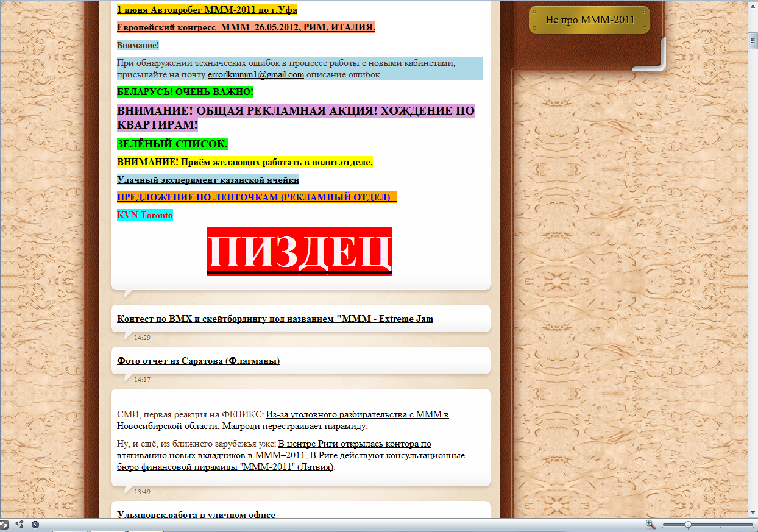Open 'БЕЛАРУСЬ! ОЧЕНЬ ВАЖНО!' link

pos(185,92)
